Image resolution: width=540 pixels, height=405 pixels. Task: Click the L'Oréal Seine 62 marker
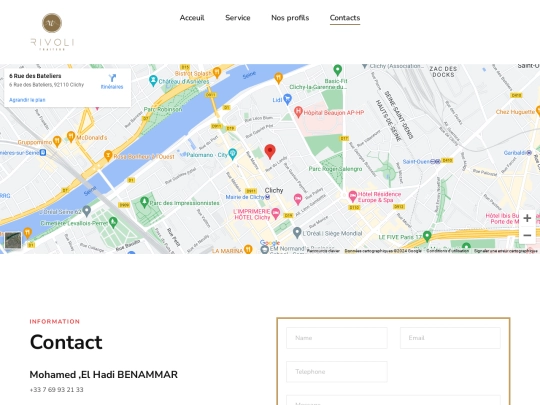coord(86,211)
